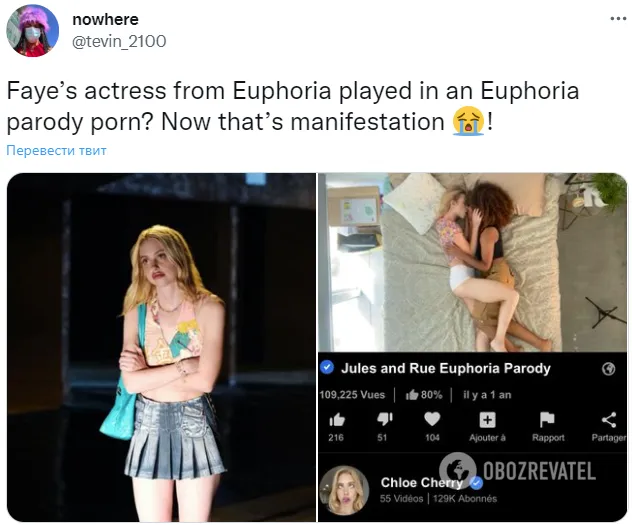Click the Rapport flag icon
This screenshot has width=632, height=525.
[547, 420]
